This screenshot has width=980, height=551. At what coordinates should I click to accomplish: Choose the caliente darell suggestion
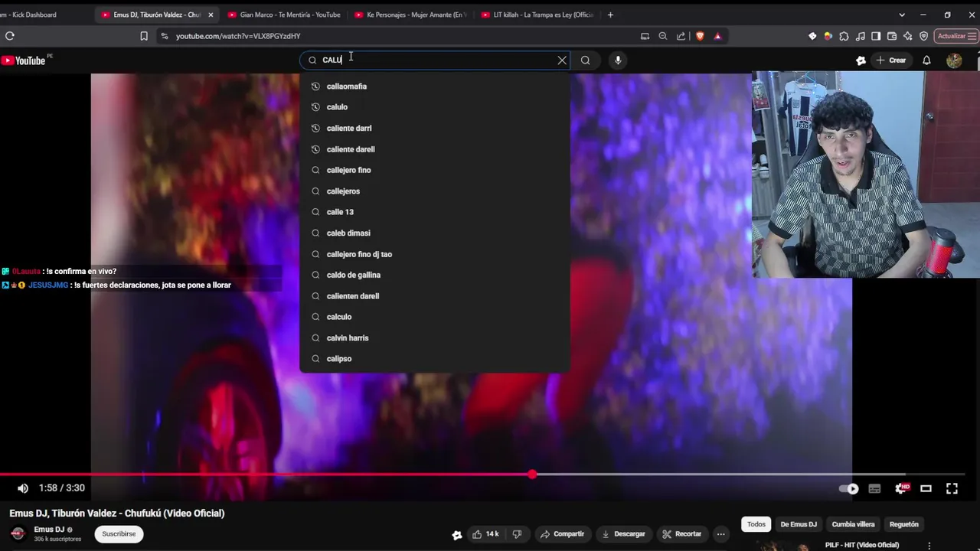click(435, 149)
